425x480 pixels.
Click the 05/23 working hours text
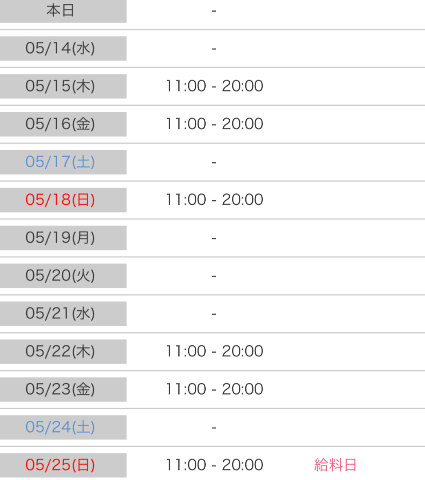(x=215, y=389)
